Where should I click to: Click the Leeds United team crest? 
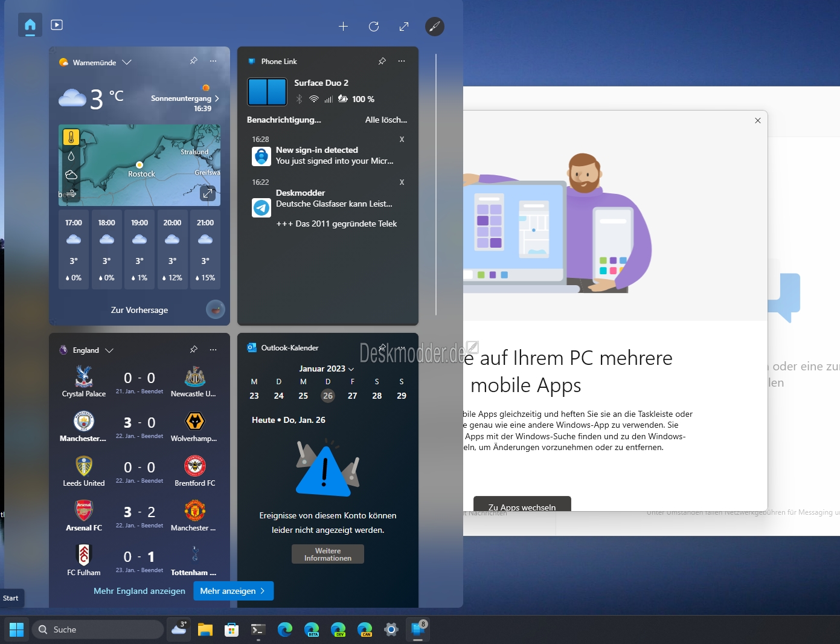point(84,466)
